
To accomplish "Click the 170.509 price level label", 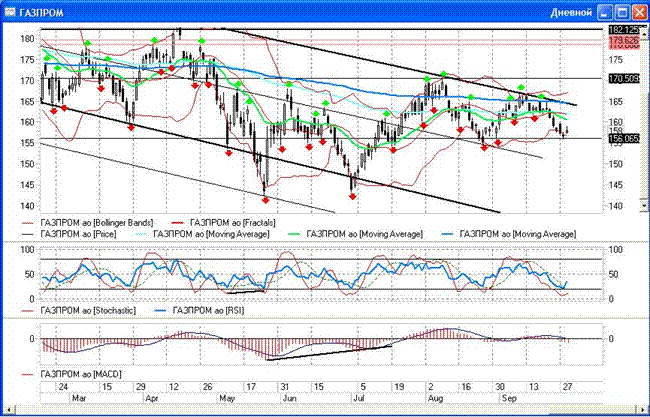I will point(624,78).
